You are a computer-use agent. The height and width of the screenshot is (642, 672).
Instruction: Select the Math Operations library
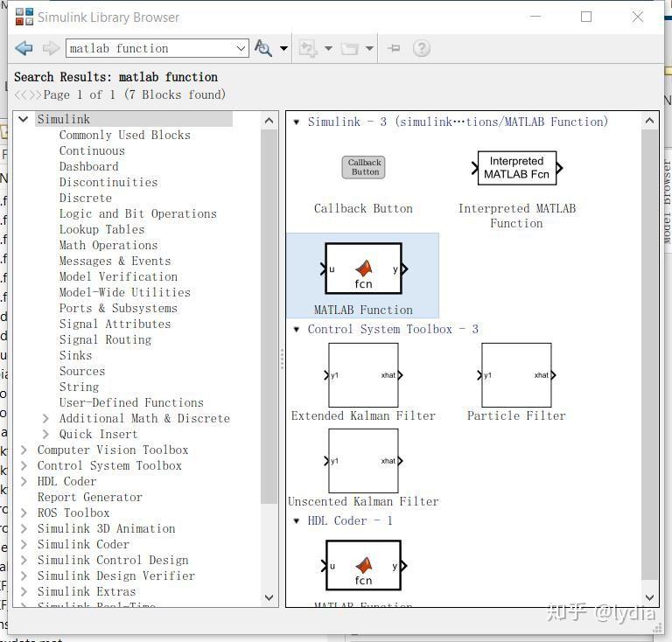pyautogui.click(x=108, y=246)
